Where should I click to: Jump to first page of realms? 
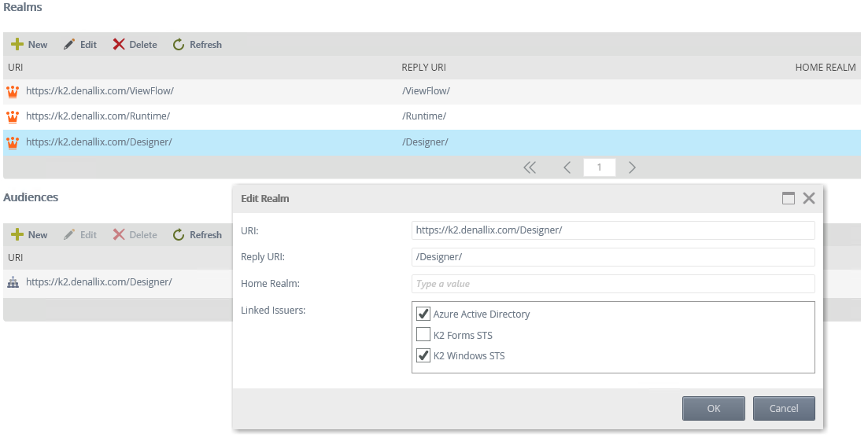[530, 167]
